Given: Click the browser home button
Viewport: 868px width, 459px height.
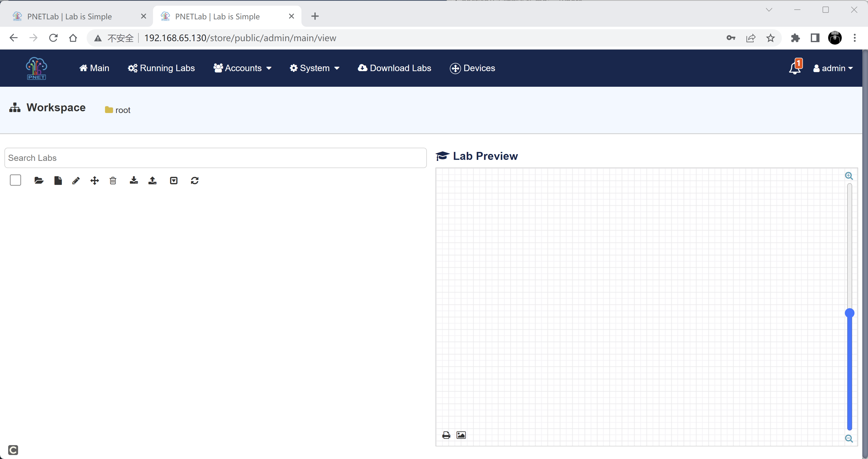Looking at the screenshot, I should click(x=73, y=38).
